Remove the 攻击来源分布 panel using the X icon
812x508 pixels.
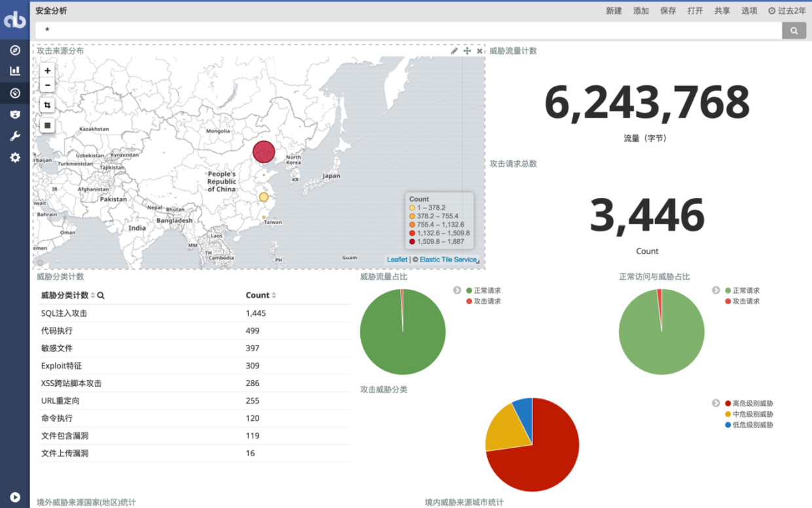tap(479, 51)
